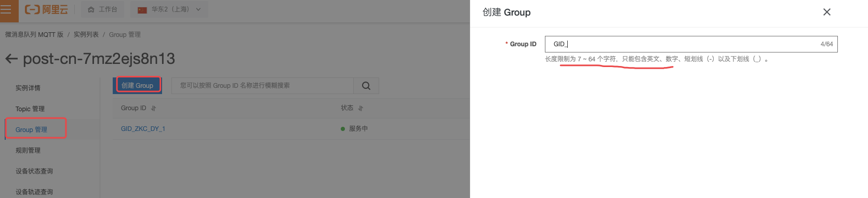Click the search magnifier icon
Image resolution: width=868 pixels, height=198 pixels.
(x=366, y=86)
